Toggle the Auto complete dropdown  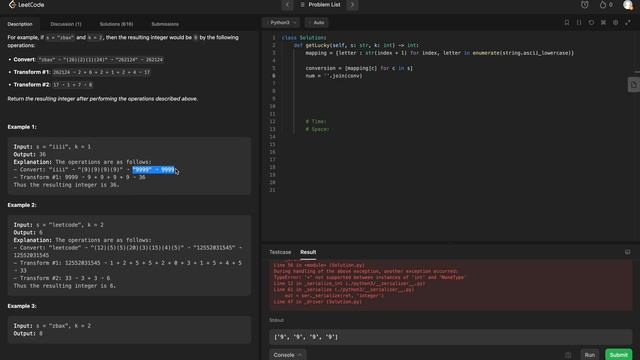pos(317,22)
